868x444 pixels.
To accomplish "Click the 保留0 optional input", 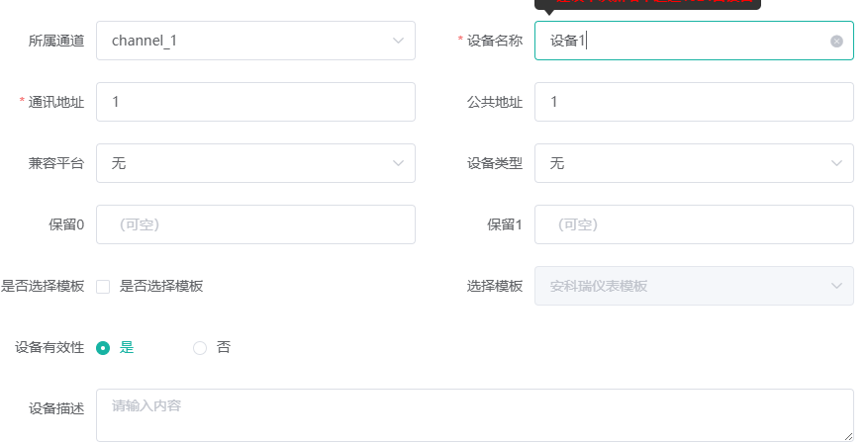I will [x=255, y=224].
